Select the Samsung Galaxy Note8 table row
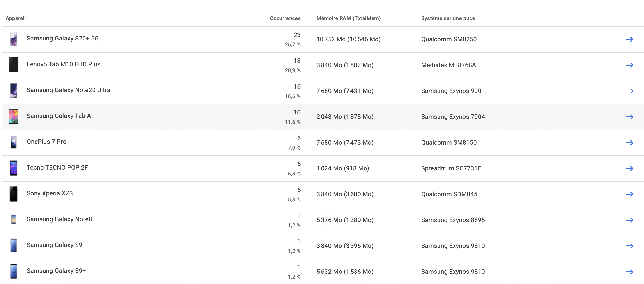The image size is (644, 284). pyautogui.click(x=175, y=220)
